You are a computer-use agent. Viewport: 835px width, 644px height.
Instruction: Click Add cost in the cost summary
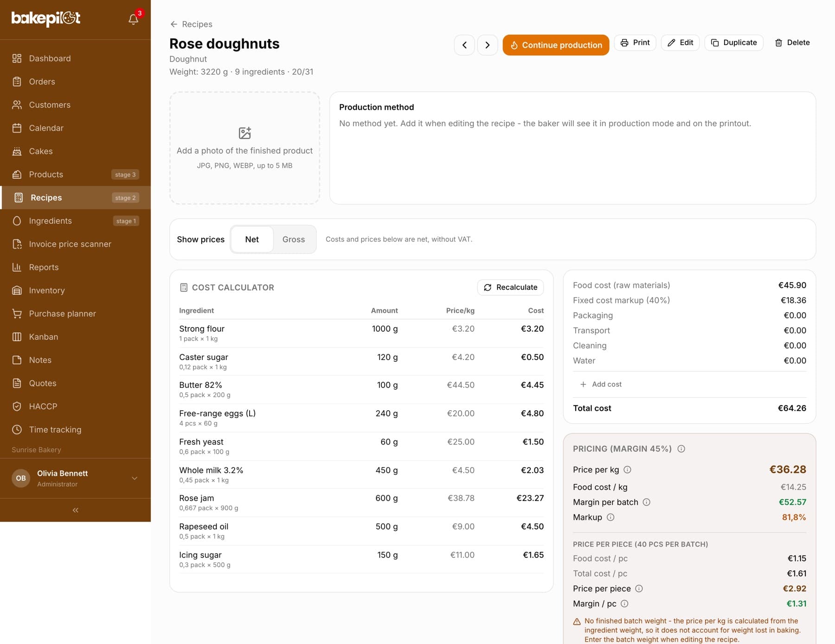601,384
